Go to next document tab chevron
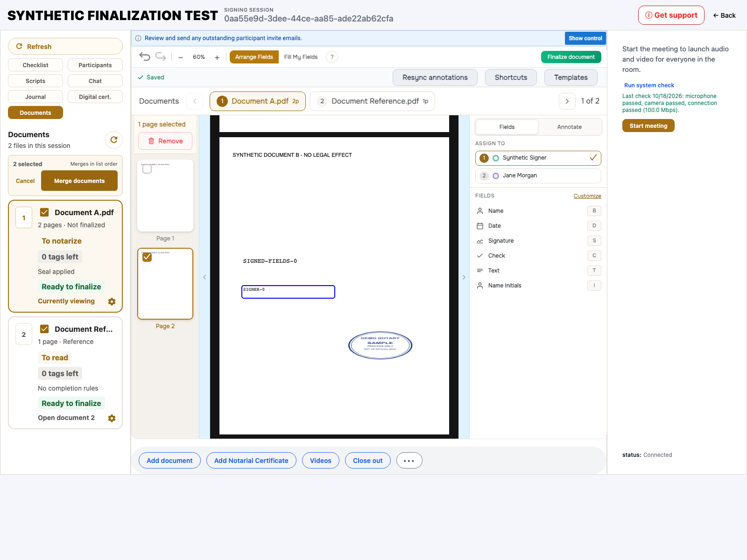Screen dimensions: 747x560 [567, 101]
